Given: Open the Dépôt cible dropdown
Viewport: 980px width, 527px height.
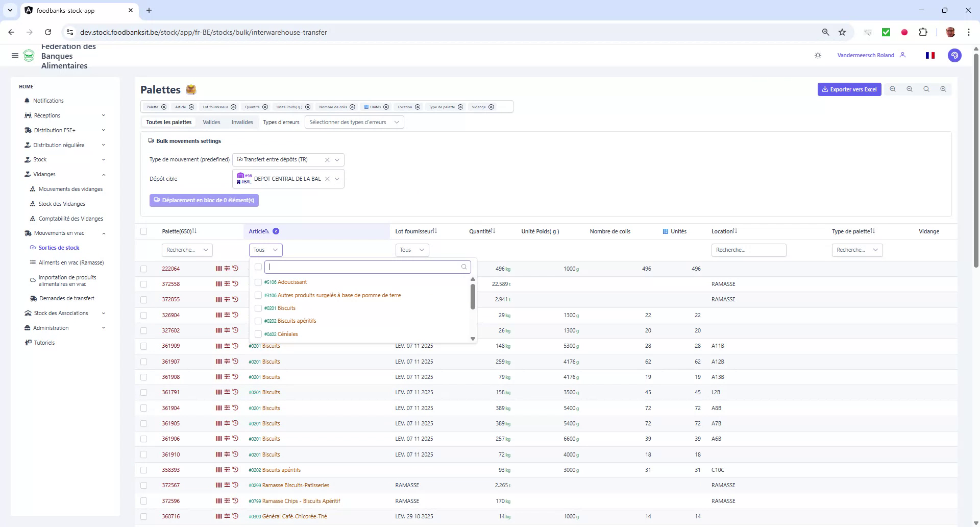Looking at the screenshot, I should pos(337,179).
